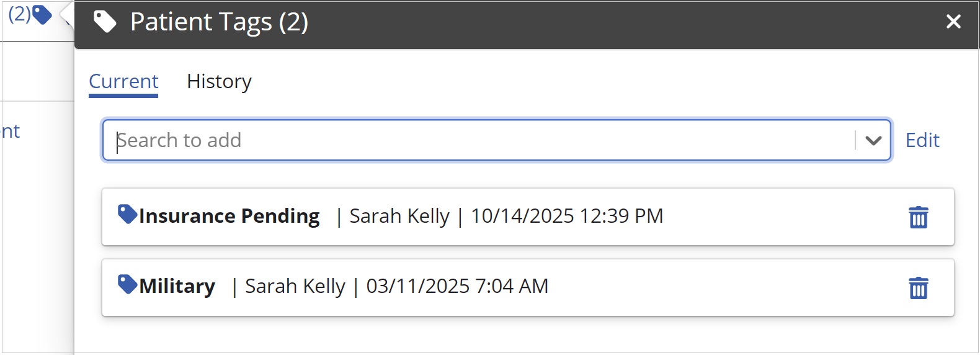980x355 pixels.
Task: Click the 10/14/2025 12:39 PM timestamp
Action: pyautogui.click(x=567, y=216)
